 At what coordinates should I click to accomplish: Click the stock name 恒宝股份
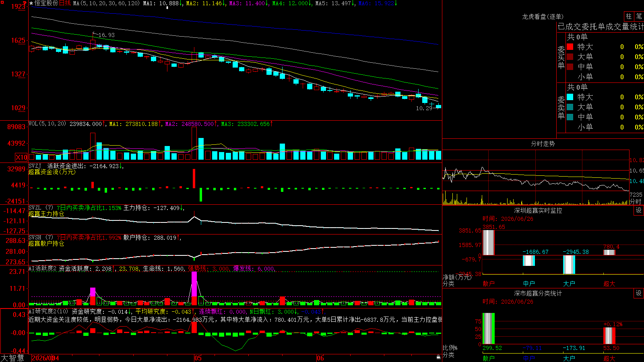tap(46, 3)
